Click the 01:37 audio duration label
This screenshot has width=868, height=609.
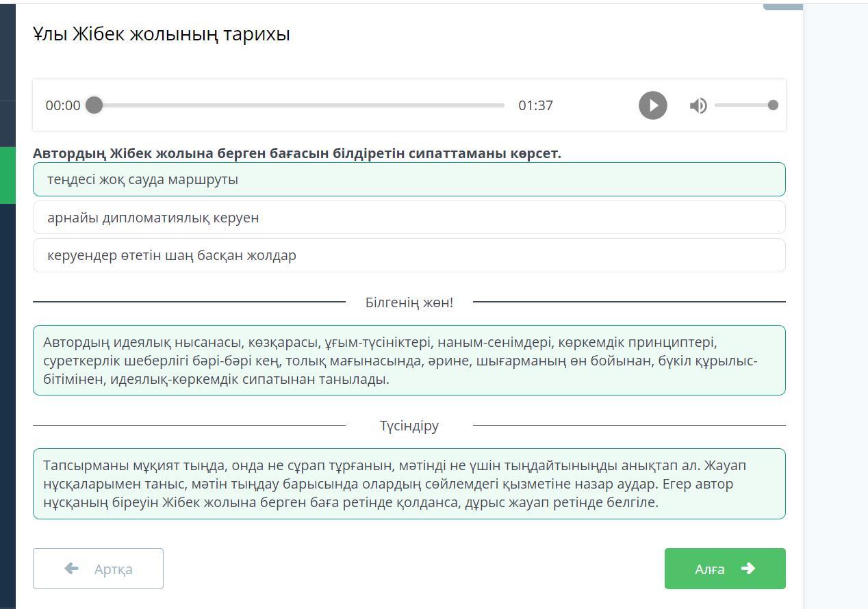click(x=535, y=105)
